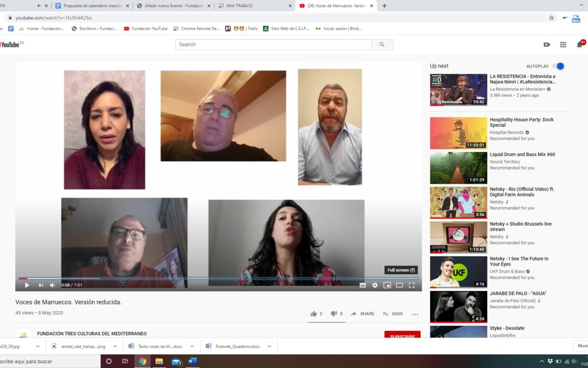
Task: Bookmark this page with star icon
Action: [551, 17]
